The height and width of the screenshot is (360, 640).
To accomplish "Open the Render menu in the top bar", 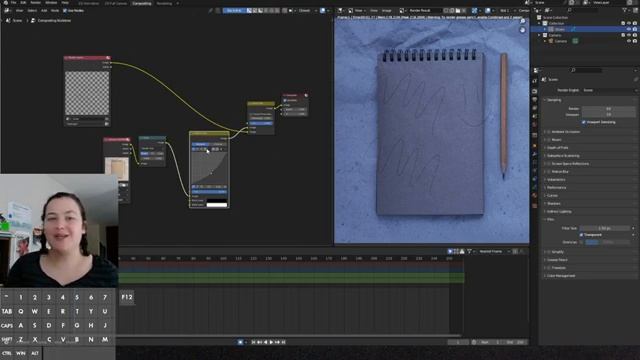I will tap(36, 3).
